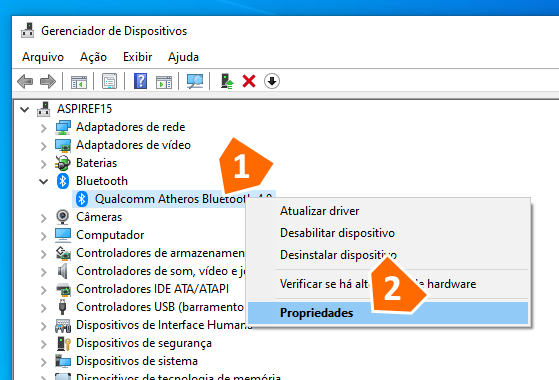The image size is (559, 380).
Task: Collapse the ASPIREF15 root node
Action: click(x=25, y=109)
